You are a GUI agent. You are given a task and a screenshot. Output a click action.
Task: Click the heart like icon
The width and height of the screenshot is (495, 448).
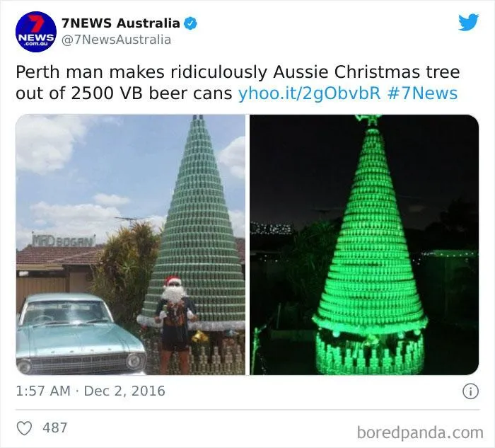pyautogui.click(x=24, y=428)
